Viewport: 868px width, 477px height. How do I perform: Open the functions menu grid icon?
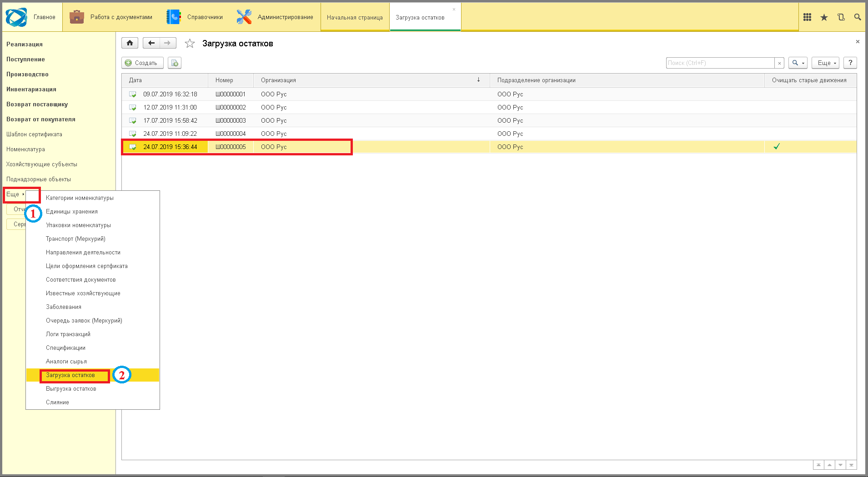807,17
